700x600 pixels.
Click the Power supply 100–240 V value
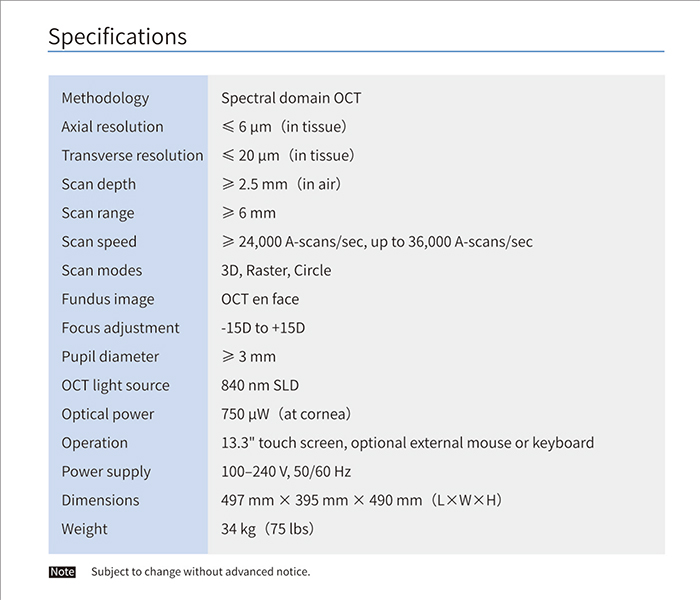[286, 471]
